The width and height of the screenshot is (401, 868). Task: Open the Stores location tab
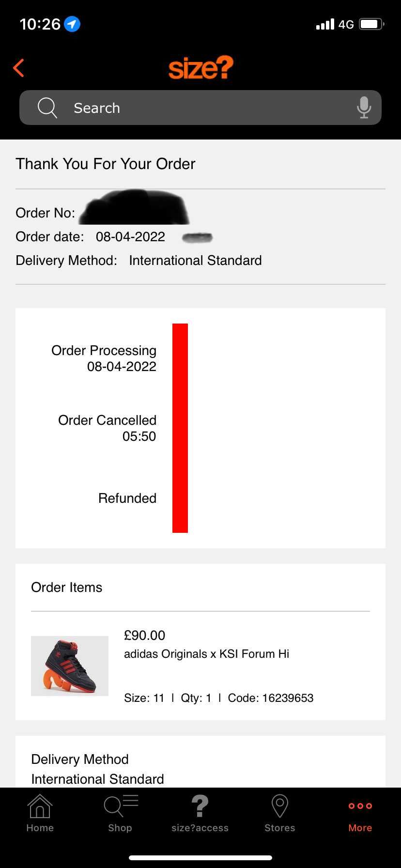point(280,814)
